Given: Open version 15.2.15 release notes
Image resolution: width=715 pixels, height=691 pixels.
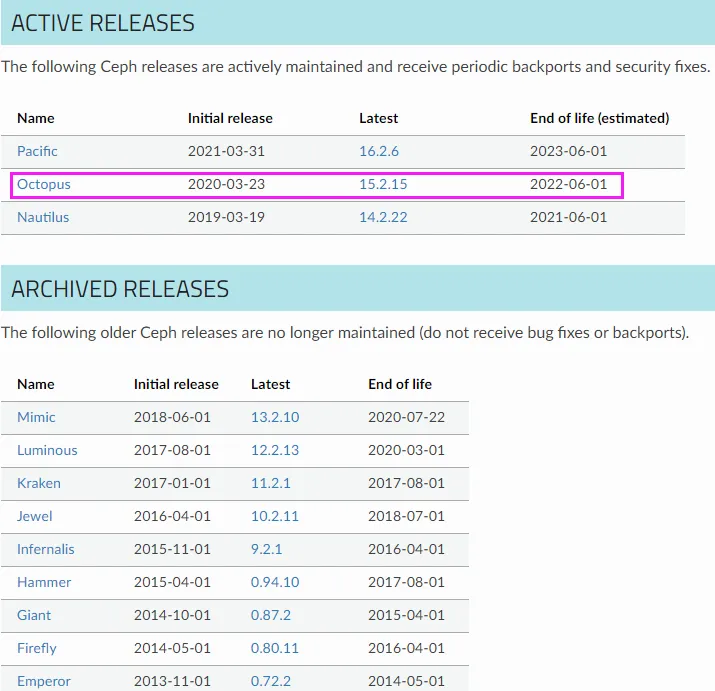Looking at the screenshot, I should coord(383,184).
